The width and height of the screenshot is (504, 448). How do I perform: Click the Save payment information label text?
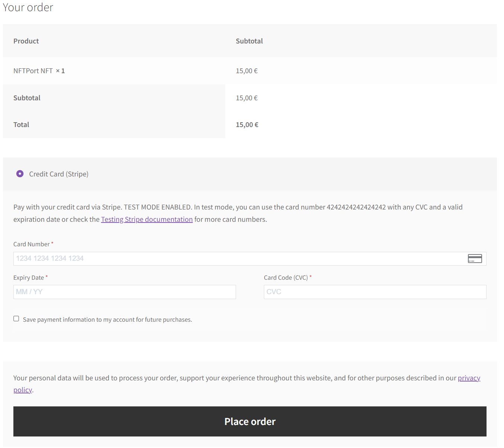(107, 319)
